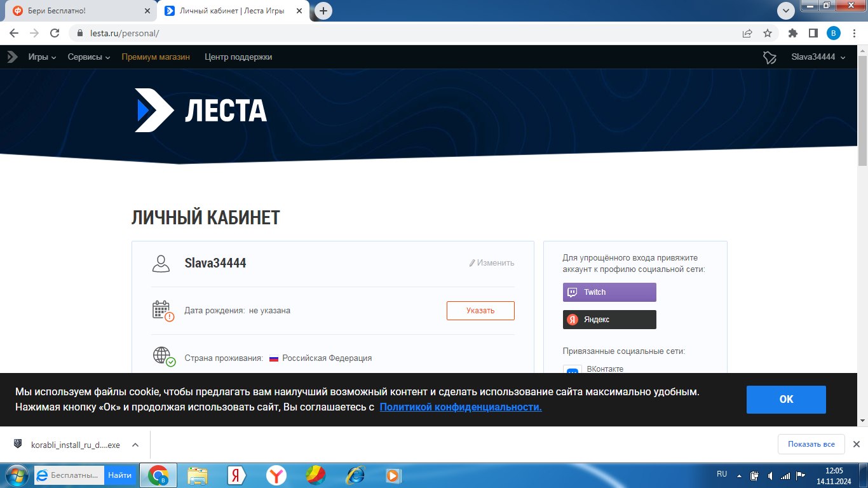
Task: Accept cookies with OK button
Action: 786,400
